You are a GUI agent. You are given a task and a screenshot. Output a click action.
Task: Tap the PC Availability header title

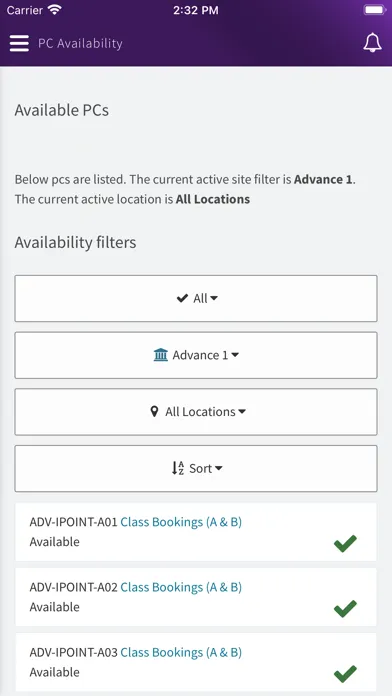80,44
